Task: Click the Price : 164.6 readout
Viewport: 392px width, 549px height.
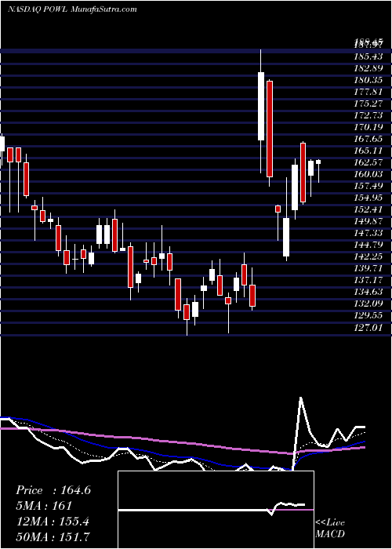Action: click(53, 490)
